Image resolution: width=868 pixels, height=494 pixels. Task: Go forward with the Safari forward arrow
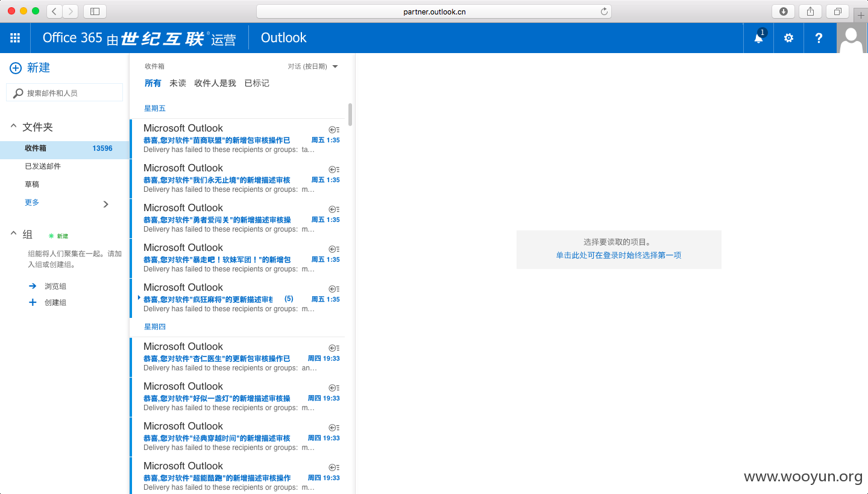click(71, 11)
